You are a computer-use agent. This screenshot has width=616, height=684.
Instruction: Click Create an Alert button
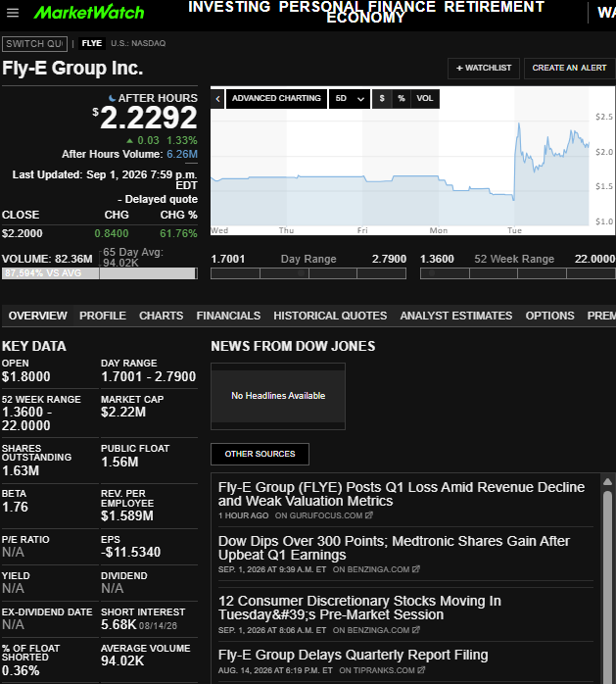pyautogui.click(x=569, y=68)
